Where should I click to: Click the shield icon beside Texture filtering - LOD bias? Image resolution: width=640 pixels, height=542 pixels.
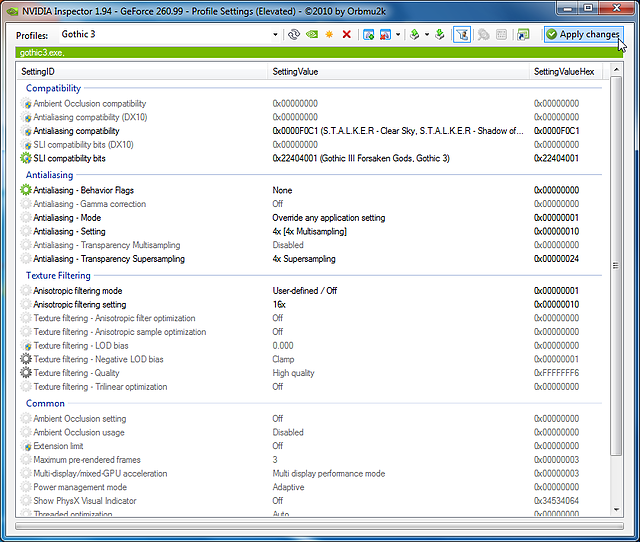tap(26, 346)
